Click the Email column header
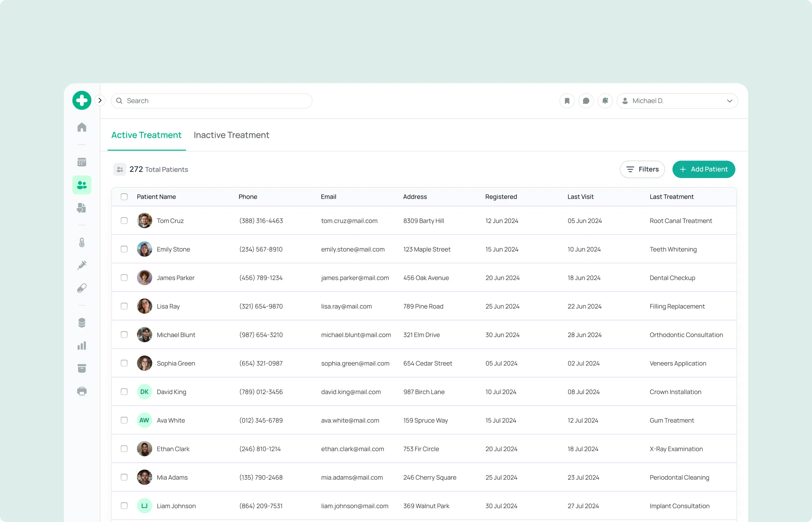Screen dimensions: 812x522 pyautogui.click(x=328, y=197)
